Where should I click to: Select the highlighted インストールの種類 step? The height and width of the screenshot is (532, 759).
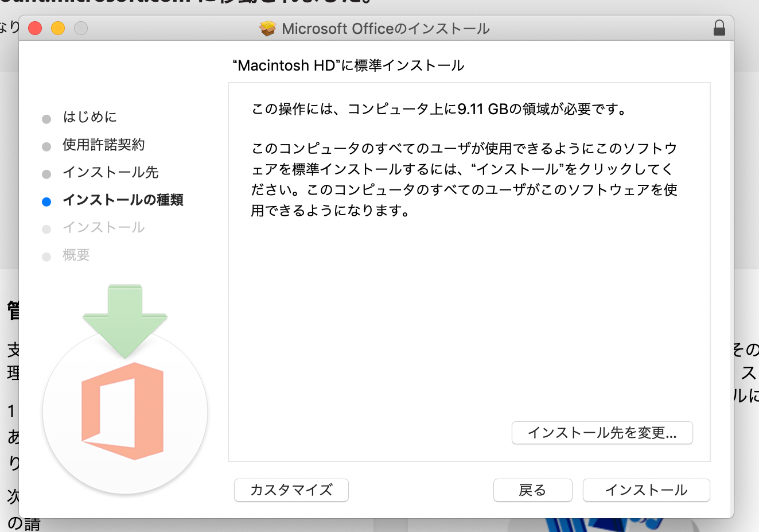click(123, 200)
